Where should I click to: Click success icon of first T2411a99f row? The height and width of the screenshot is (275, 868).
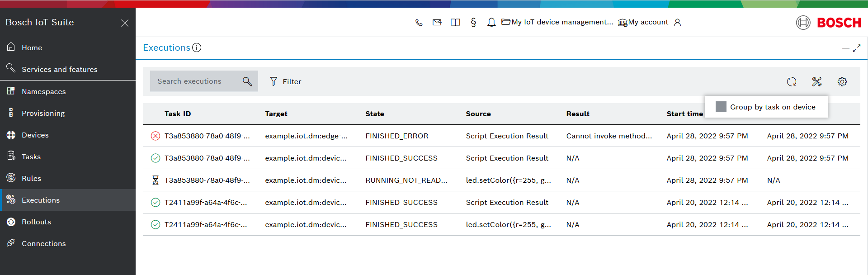point(156,202)
